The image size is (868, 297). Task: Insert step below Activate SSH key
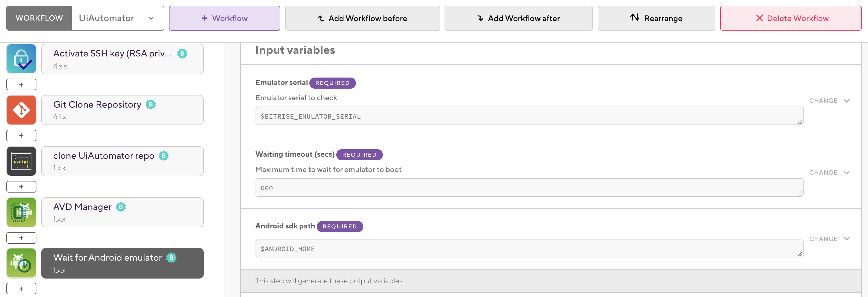coord(21,84)
